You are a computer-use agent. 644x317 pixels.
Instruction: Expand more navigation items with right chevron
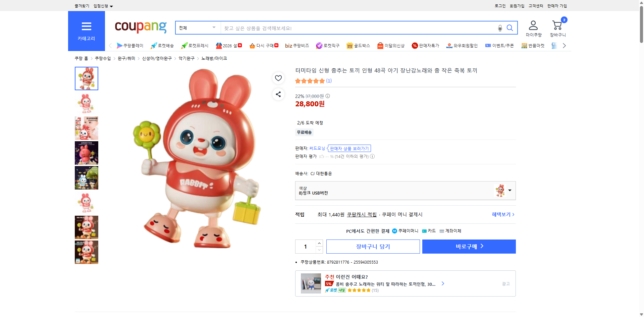(565, 46)
